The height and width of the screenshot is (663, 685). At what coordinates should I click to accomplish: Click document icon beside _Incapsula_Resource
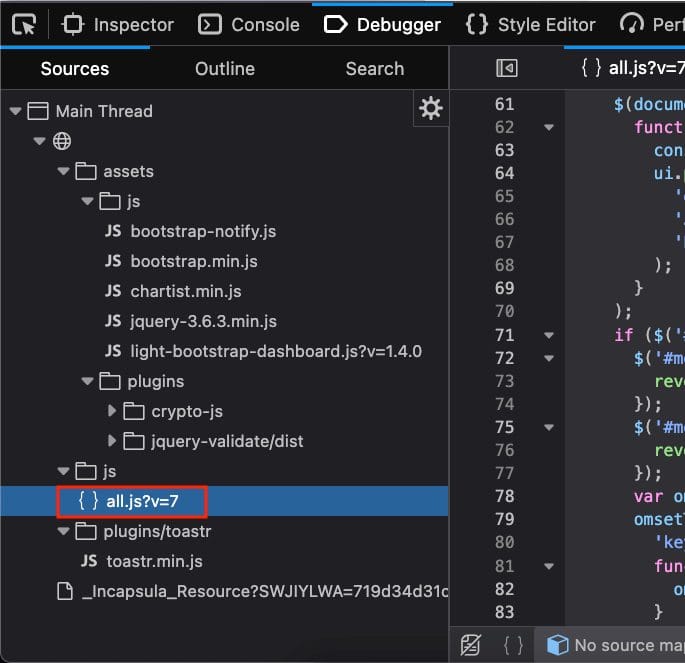click(65, 591)
